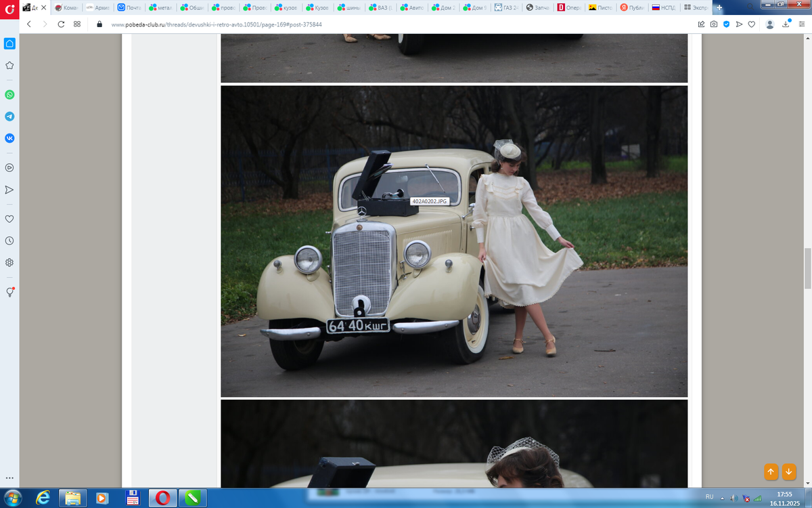
Task: Open sidebar settings gear icon
Action: tap(9, 262)
